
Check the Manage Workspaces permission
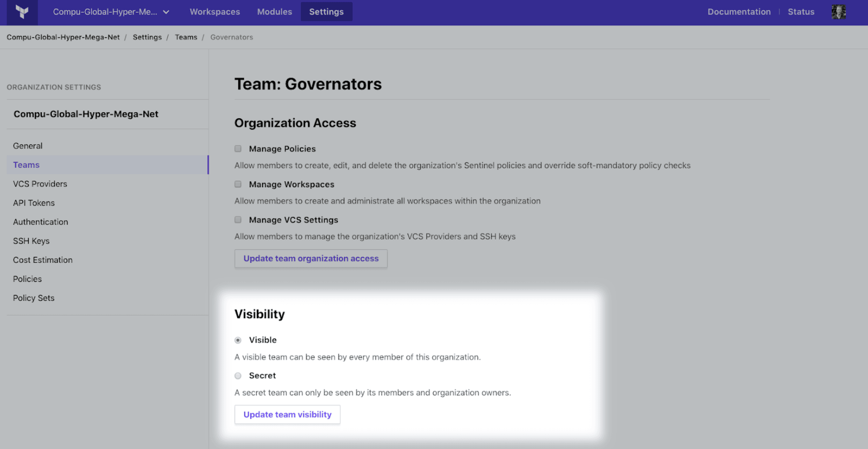pos(238,184)
